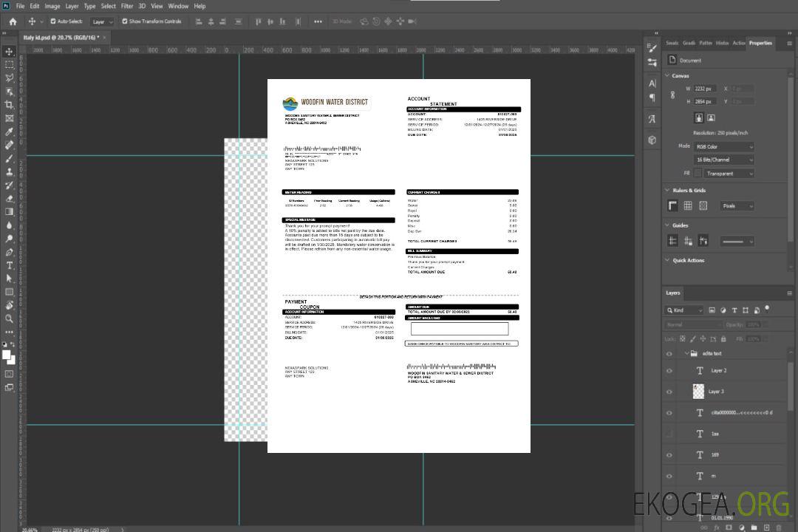Open the Filter menu
This screenshot has width=798, height=532.
click(127, 6)
